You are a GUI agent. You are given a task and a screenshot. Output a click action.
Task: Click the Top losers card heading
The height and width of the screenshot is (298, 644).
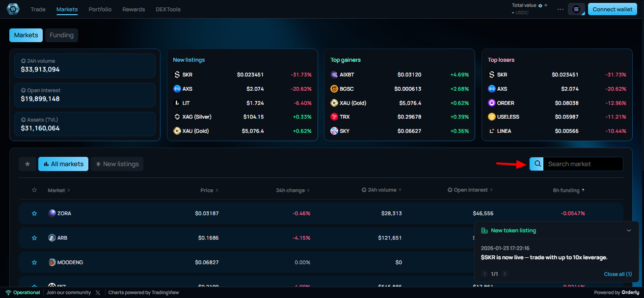501,60
